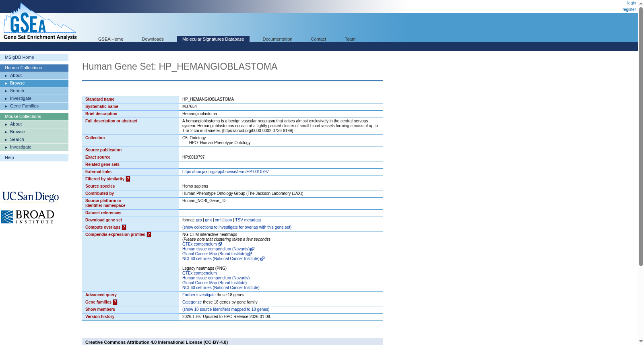644x345 pixels.
Task: Open Mouse Collections Browse item
Action: 34,132
